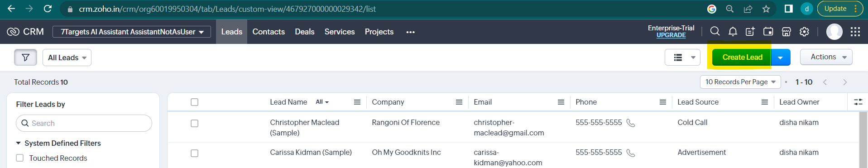
Task: Click 'Oh My Goodknits Inc' company cell
Action: (406, 153)
